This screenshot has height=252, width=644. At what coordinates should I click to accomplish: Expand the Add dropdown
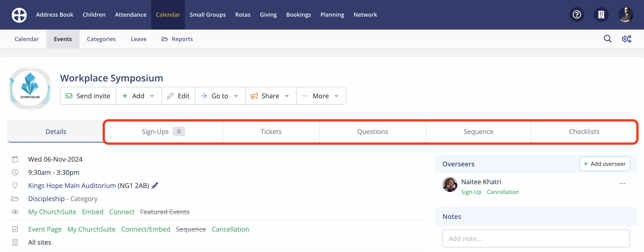tap(138, 96)
